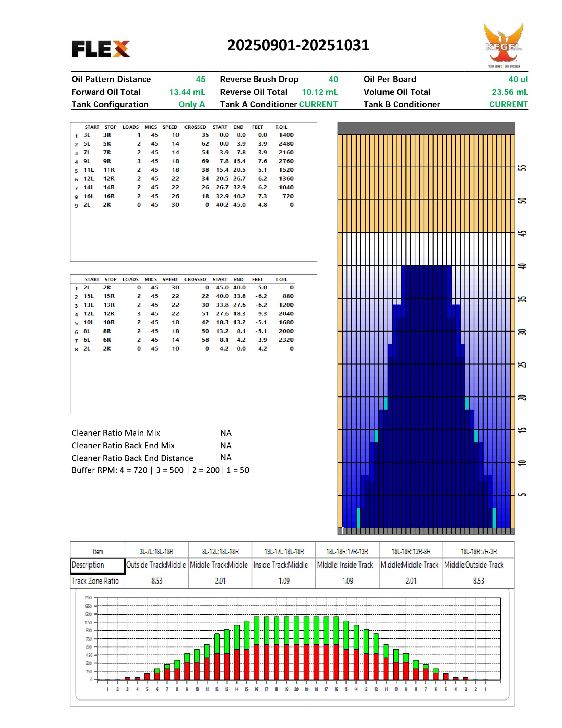This screenshot has height=728, width=562.
Task: Click the 8.53 ratio under Outside Track:Middle
Action: tap(157, 581)
